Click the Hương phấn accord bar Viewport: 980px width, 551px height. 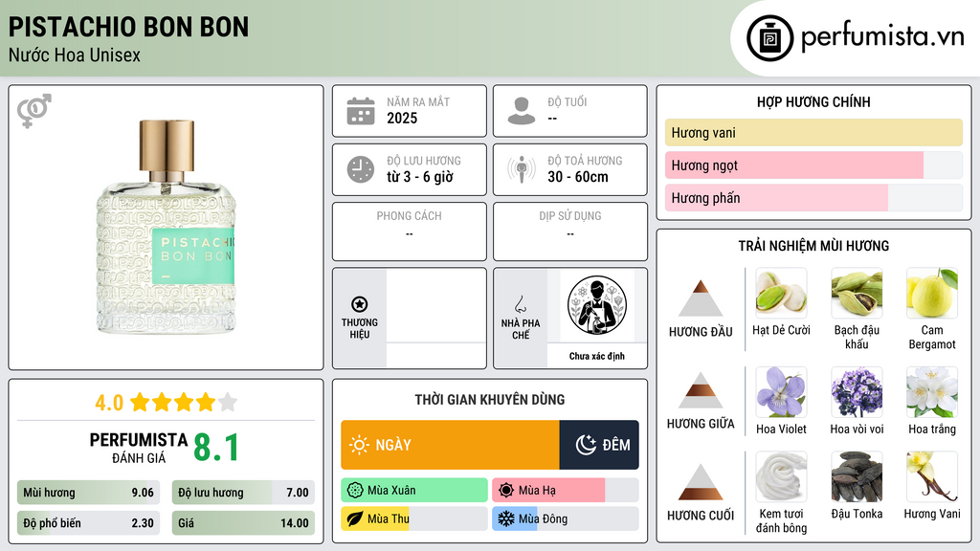click(813, 198)
